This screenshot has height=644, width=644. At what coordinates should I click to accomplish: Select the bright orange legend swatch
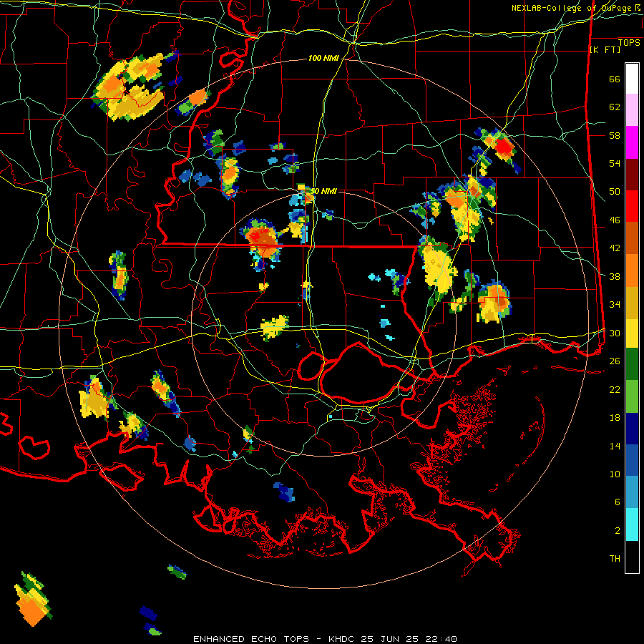point(632,270)
